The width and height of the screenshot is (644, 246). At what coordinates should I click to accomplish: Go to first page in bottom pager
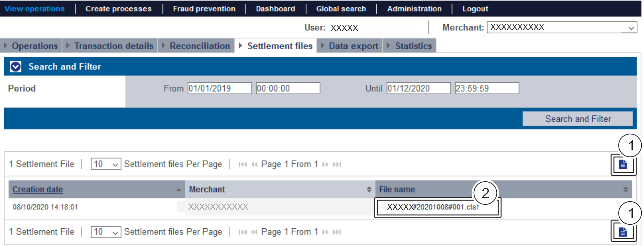coord(242,232)
